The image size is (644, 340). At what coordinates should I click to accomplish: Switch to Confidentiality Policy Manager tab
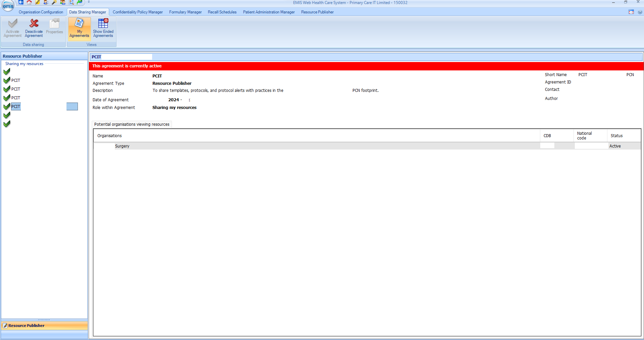pyautogui.click(x=138, y=12)
